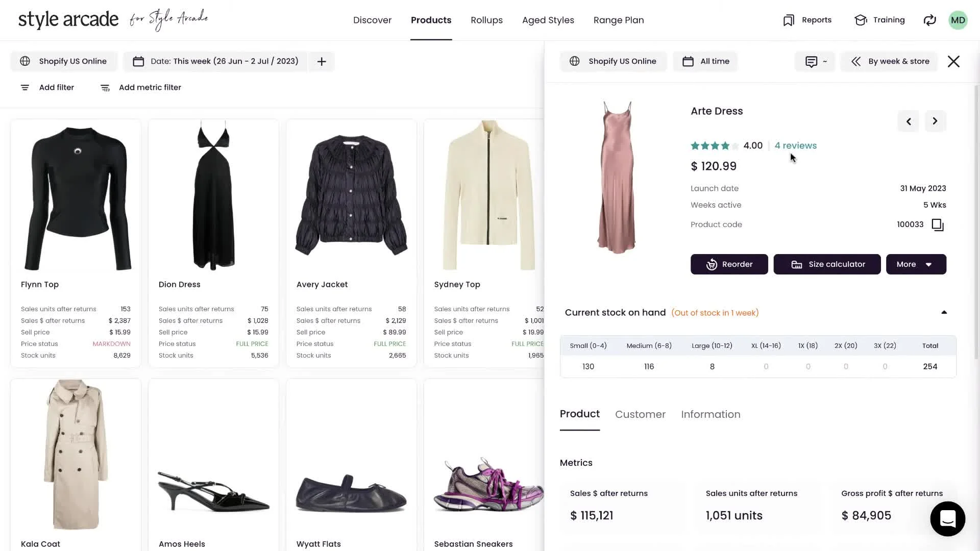This screenshot has width=980, height=551.
Task: Open the comments icon dropdown
Action: 815,62
